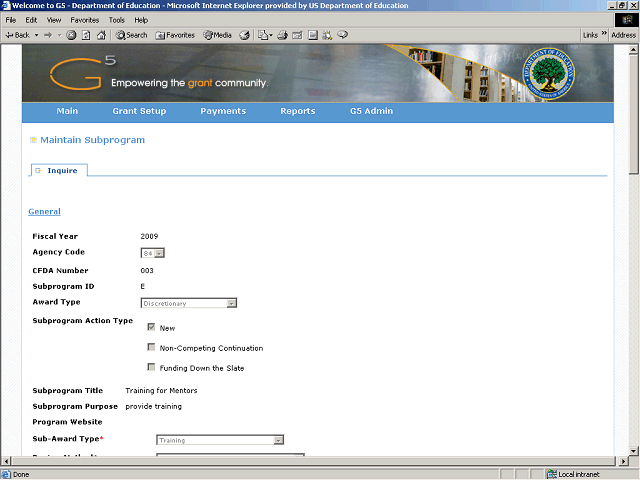Viewport: 640px width, 480px height.
Task: Click the Edit page toolbar icon
Action: (x=297, y=35)
